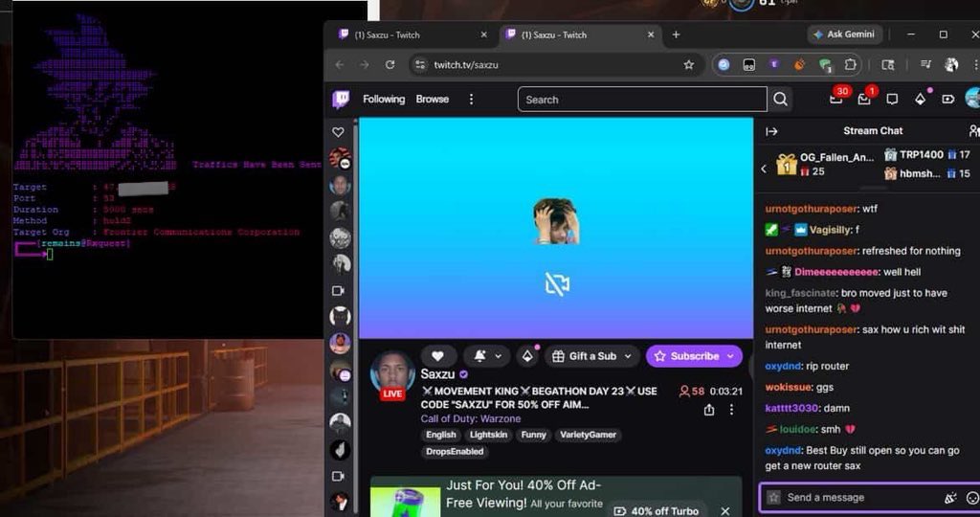The width and height of the screenshot is (980, 517).
Task: Click the DropsEnabled tag
Action: pyautogui.click(x=455, y=451)
